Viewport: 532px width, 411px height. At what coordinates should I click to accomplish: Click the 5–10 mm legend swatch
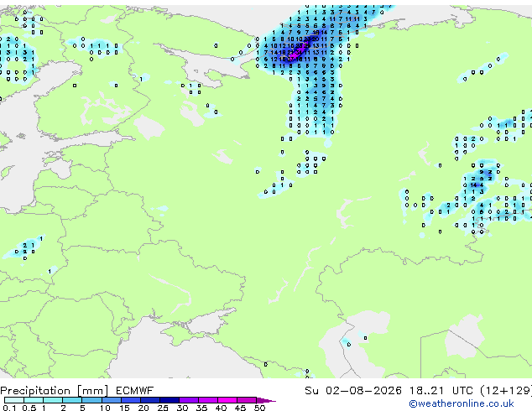(91, 400)
